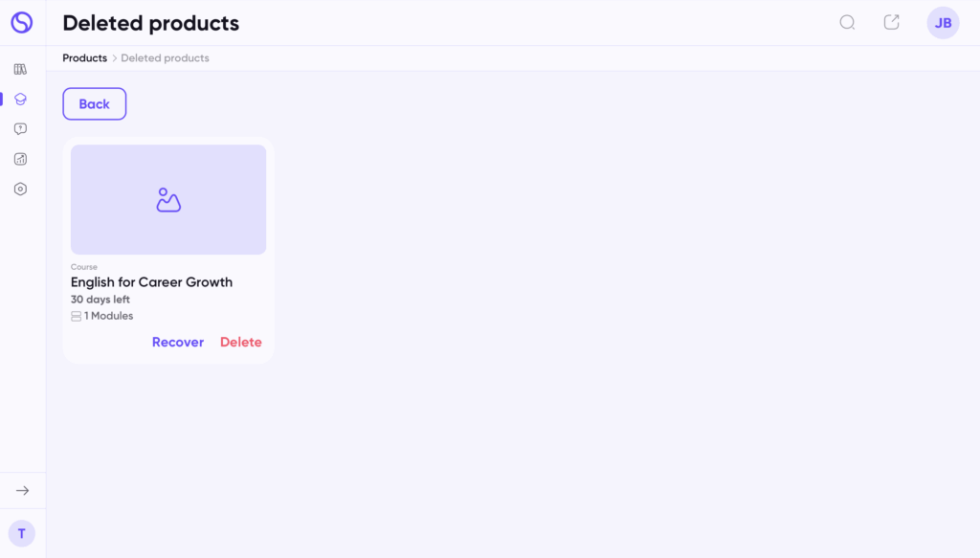
Task: Open the analytics chart sidebar icon
Action: point(21,159)
